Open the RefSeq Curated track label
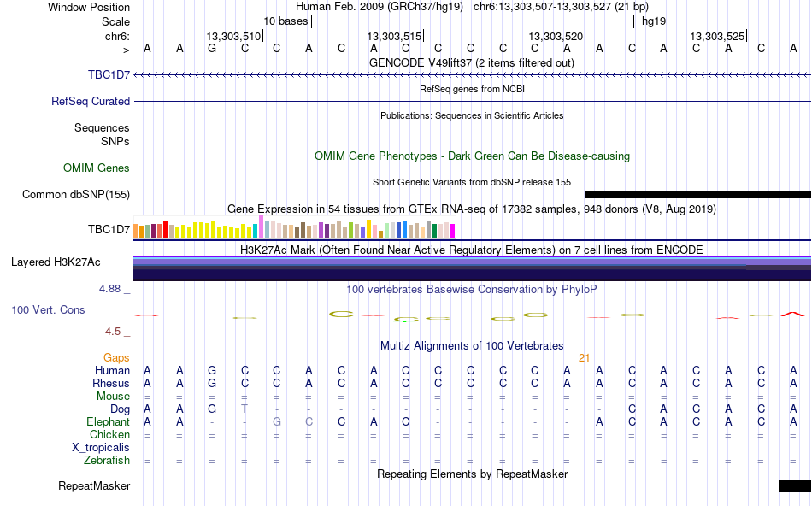This screenshot has width=812, height=506. click(91, 101)
